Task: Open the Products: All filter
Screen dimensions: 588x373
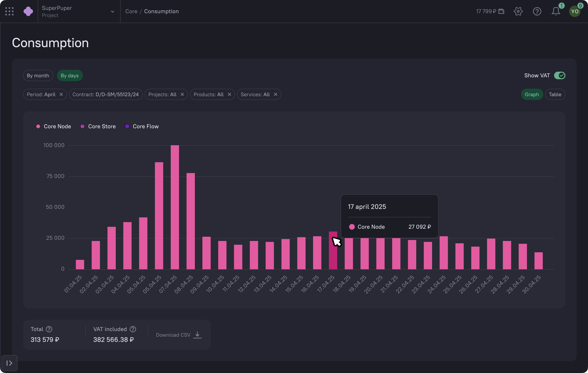Action: click(208, 94)
